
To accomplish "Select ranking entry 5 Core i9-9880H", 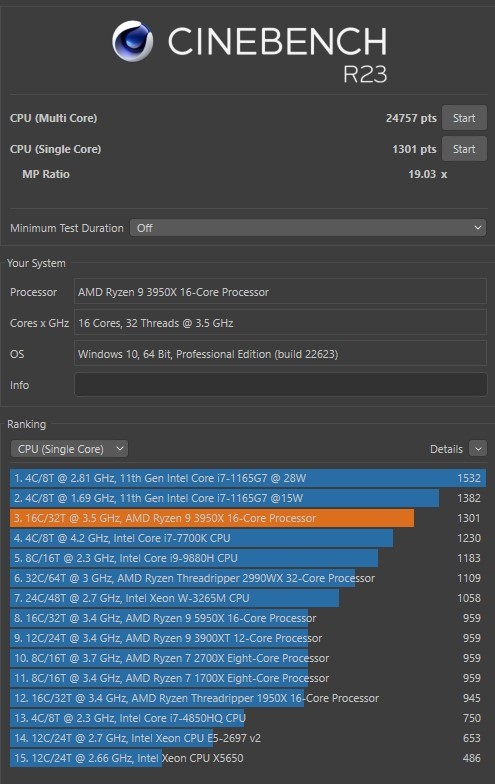I will coord(248,558).
